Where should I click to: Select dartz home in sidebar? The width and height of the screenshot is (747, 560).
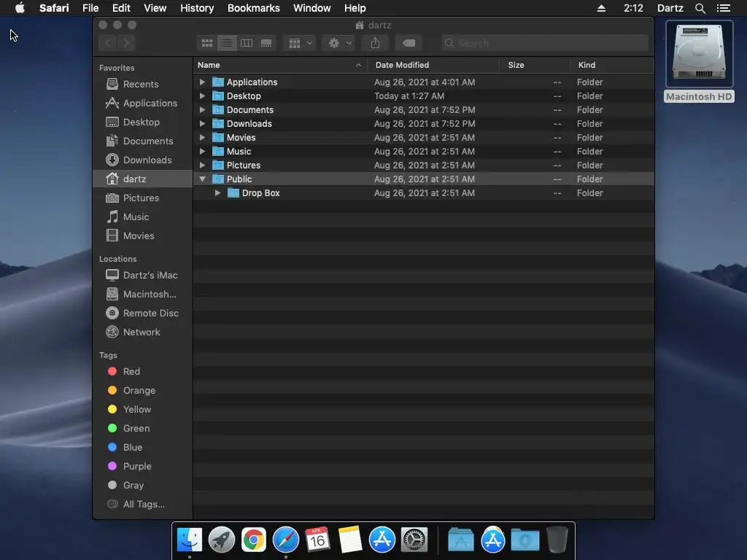click(x=142, y=179)
